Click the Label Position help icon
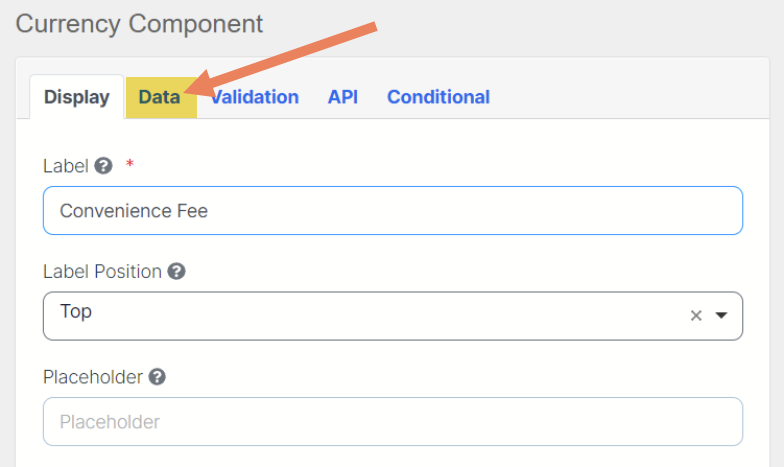 tap(176, 271)
